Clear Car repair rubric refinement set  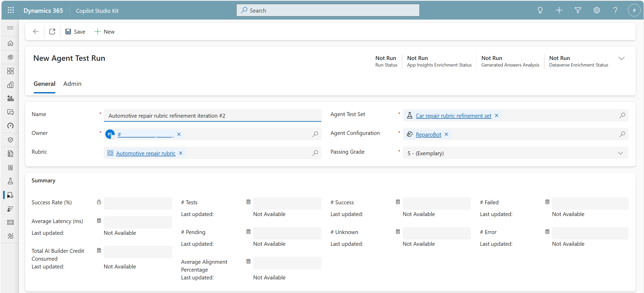tap(496, 116)
